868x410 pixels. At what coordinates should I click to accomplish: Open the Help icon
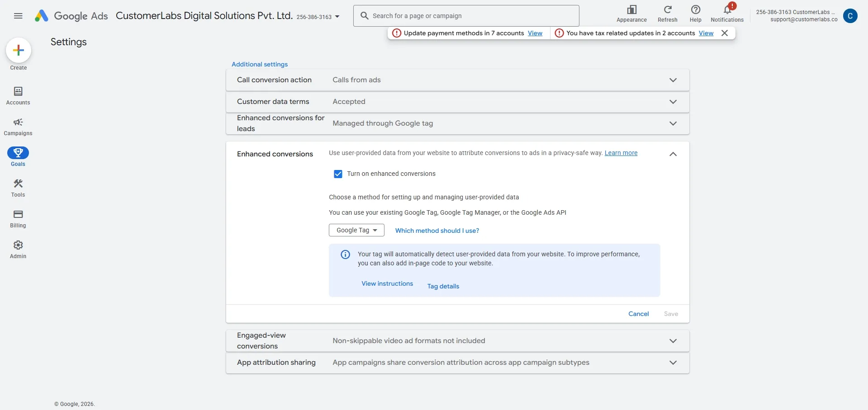point(696,9)
